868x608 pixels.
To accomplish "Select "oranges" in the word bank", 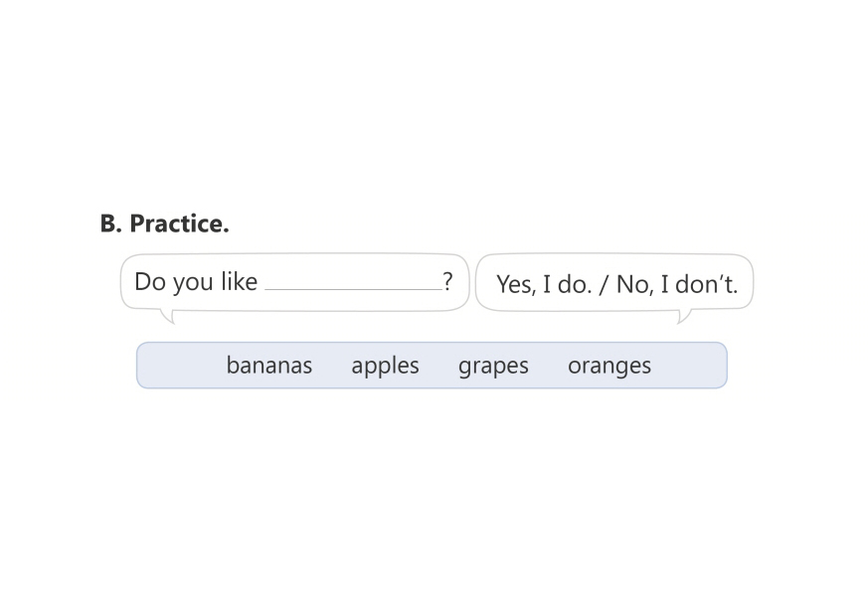I will pyautogui.click(x=608, y=366).
